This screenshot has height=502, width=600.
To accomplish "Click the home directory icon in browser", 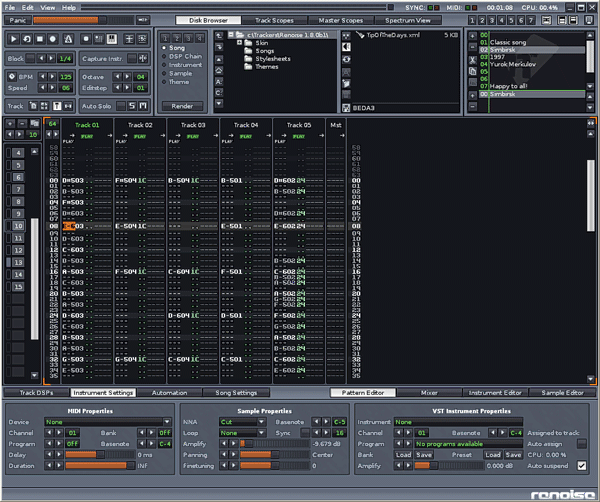I will (x=219, y=70).
